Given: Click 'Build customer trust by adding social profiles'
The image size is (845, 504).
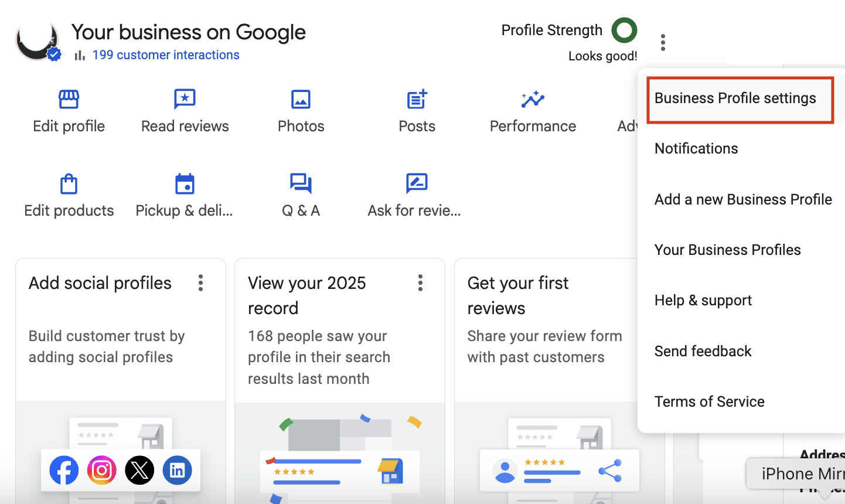Looking at the screenshot, I should coord(107,346).
